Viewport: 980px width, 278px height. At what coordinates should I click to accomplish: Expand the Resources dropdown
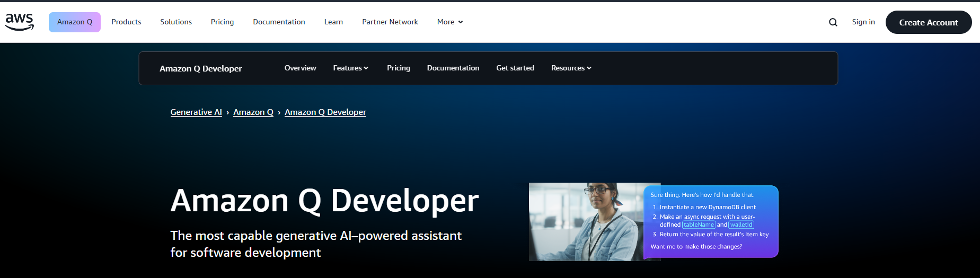571,68
